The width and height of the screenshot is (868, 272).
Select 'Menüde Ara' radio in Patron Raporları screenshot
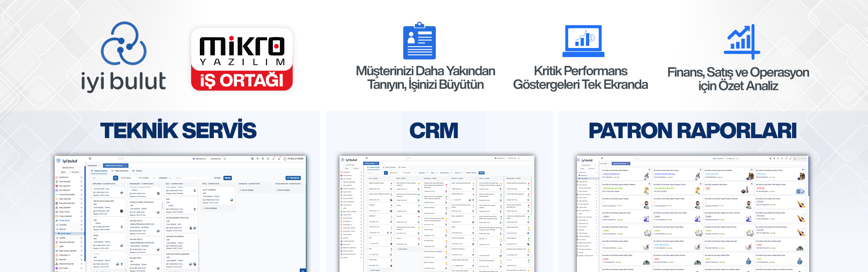click(715, 159)
